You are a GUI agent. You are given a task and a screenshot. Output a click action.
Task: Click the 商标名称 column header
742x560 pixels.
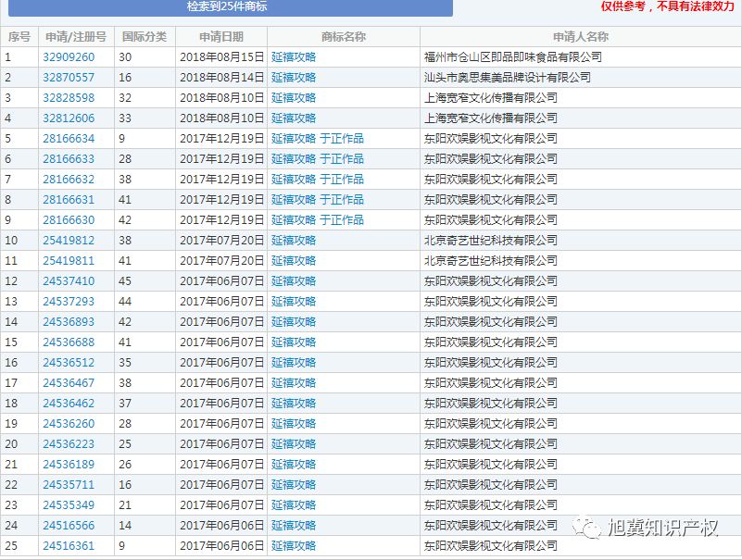pyautogui.click(x=344, y=37)
